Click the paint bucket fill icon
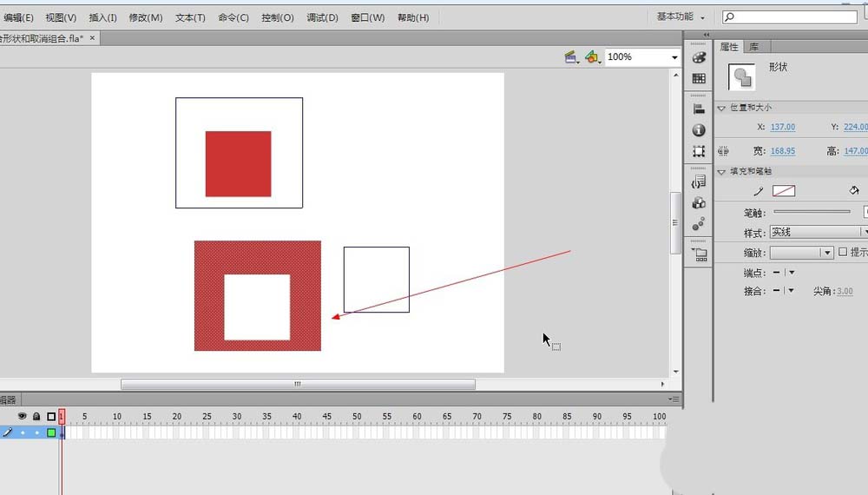868x495 pixels. (x=854, y=190)
